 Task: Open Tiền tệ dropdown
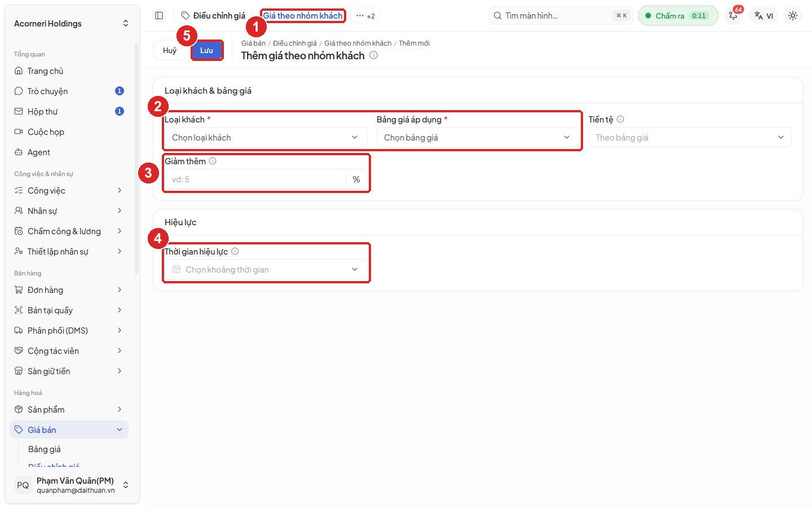pyautogui.click(x=690, y=137)
